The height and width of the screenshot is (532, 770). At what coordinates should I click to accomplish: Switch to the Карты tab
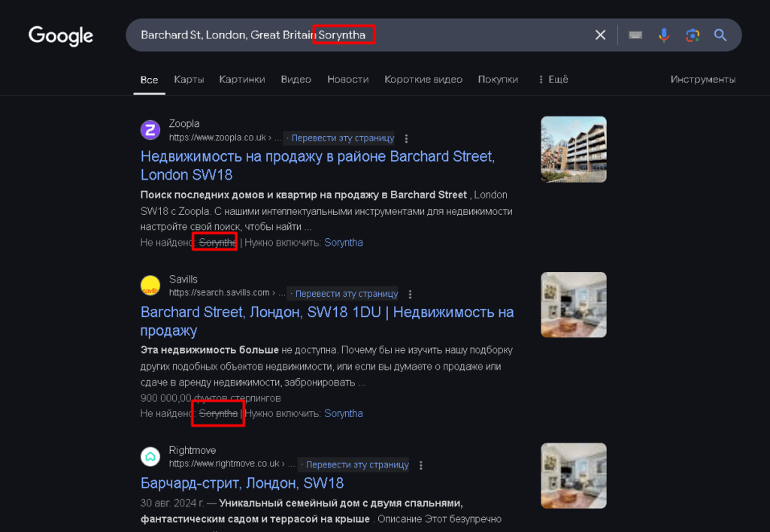[x=189, y=80]
